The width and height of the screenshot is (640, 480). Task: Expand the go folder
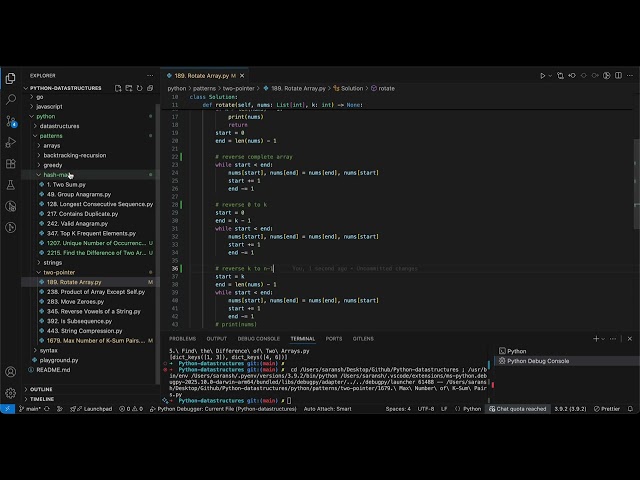tap(92, 97)
